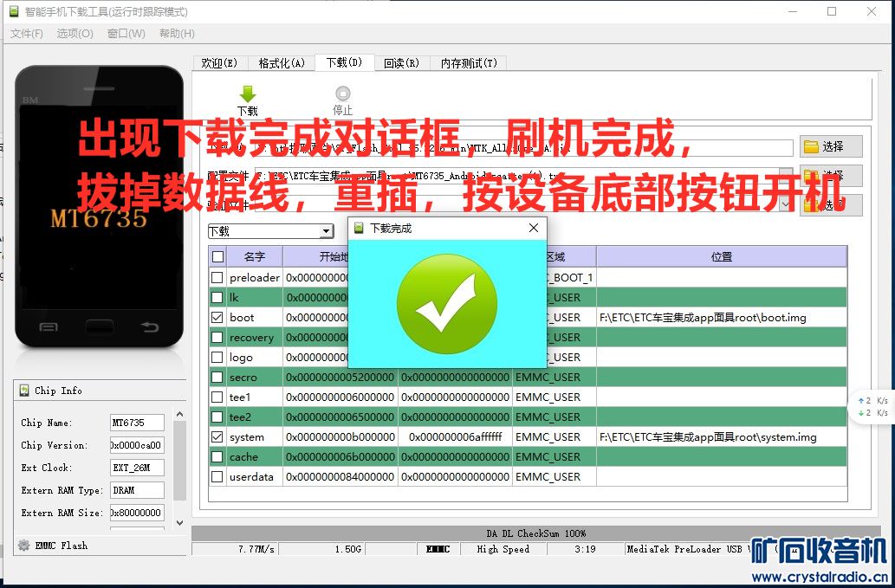Switch to the 欢迎(E) tab

(x=219, y=62)
